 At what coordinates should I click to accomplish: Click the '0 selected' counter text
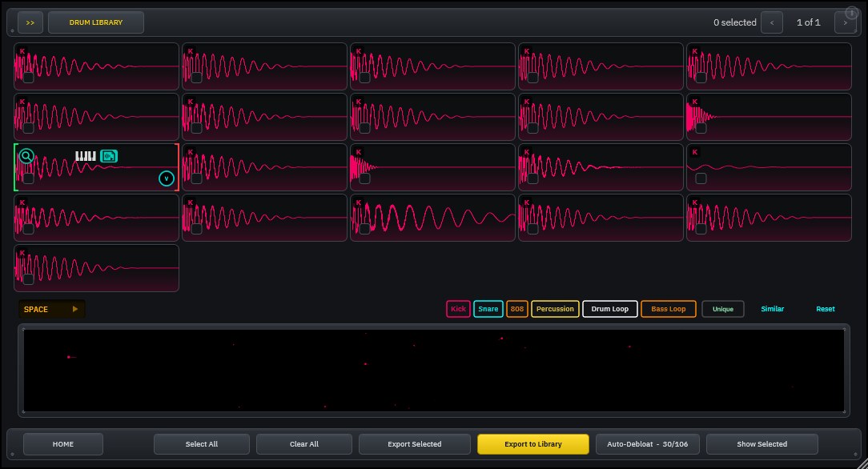pos(734,22)
